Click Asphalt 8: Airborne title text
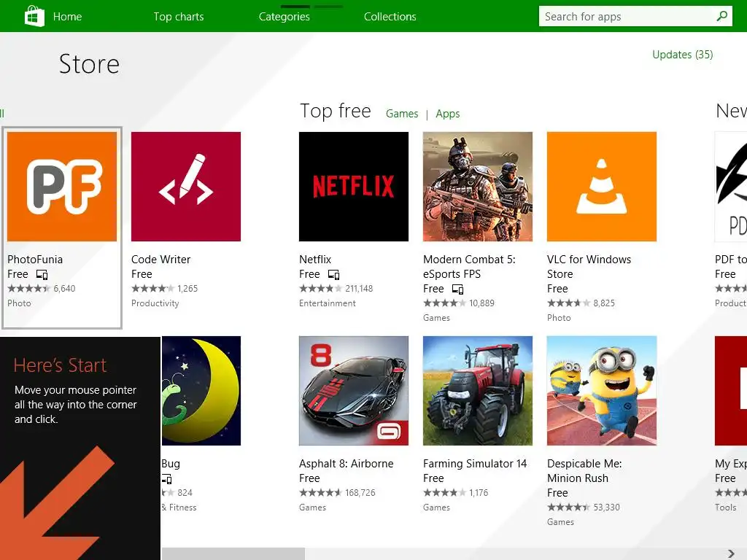 coord(346,464)
